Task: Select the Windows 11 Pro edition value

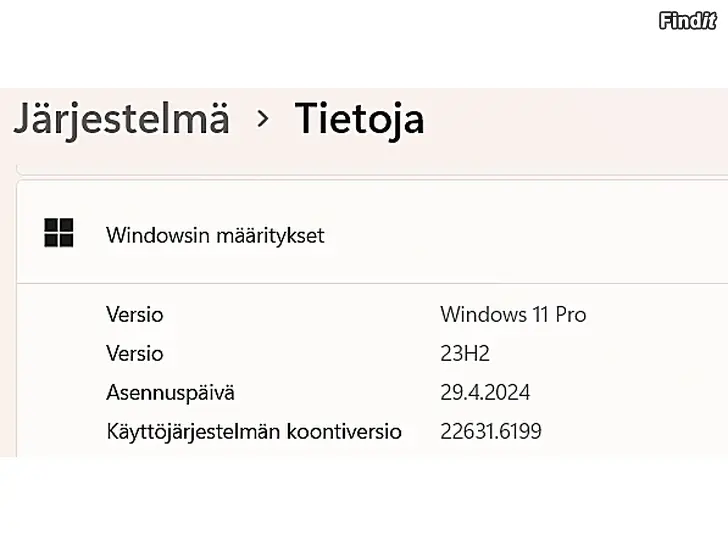Action: (513, 314)
